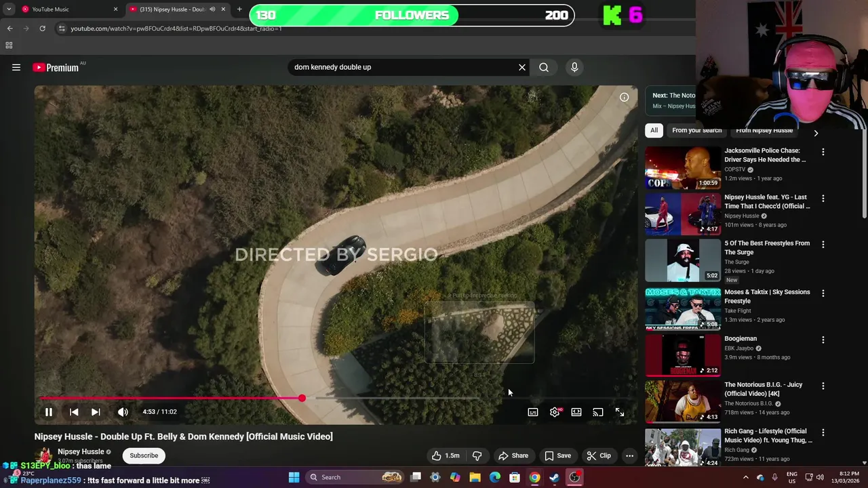
Task: Open options for 5 Of The Best Freestyles
Action: (x=823, y=245)
